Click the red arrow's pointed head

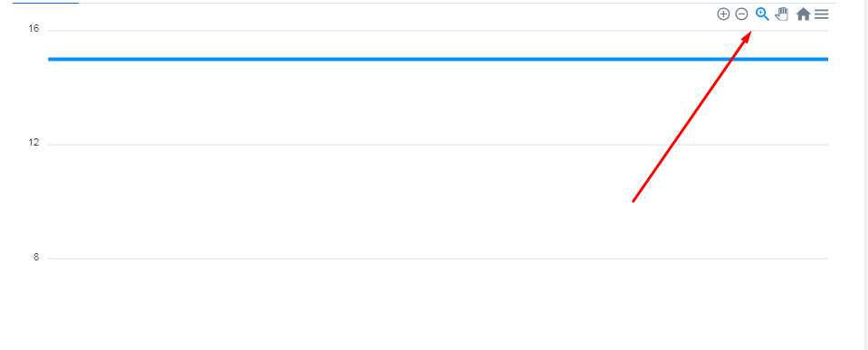point(748,36)
